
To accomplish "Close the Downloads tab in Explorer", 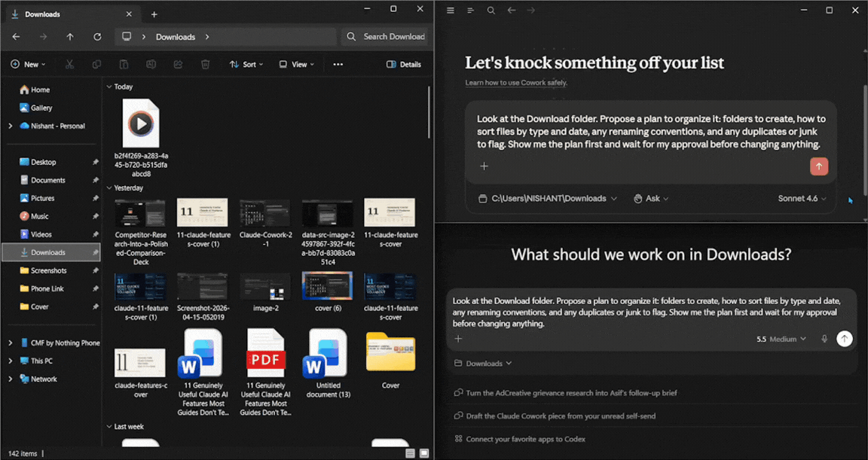I will click(129, 14).
